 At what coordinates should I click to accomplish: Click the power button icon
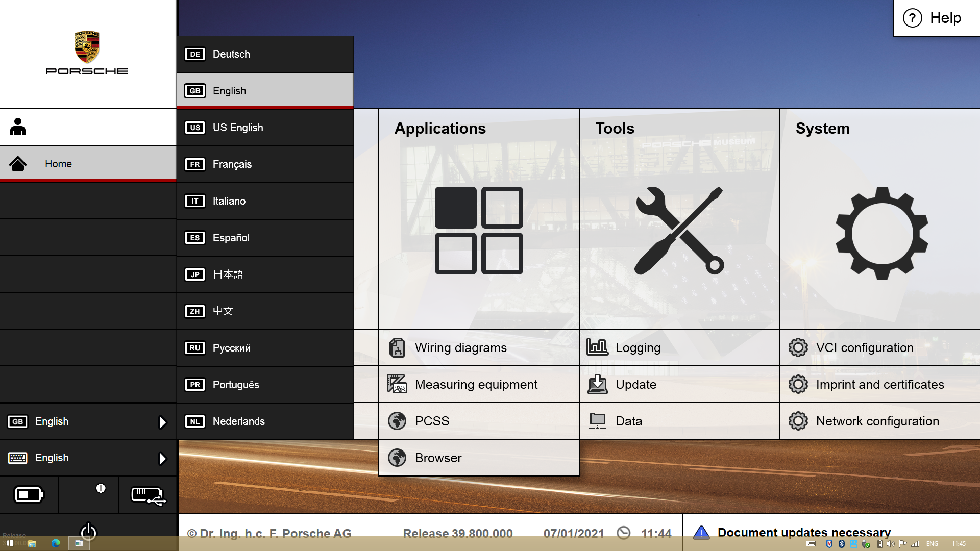tap(88, 532)
